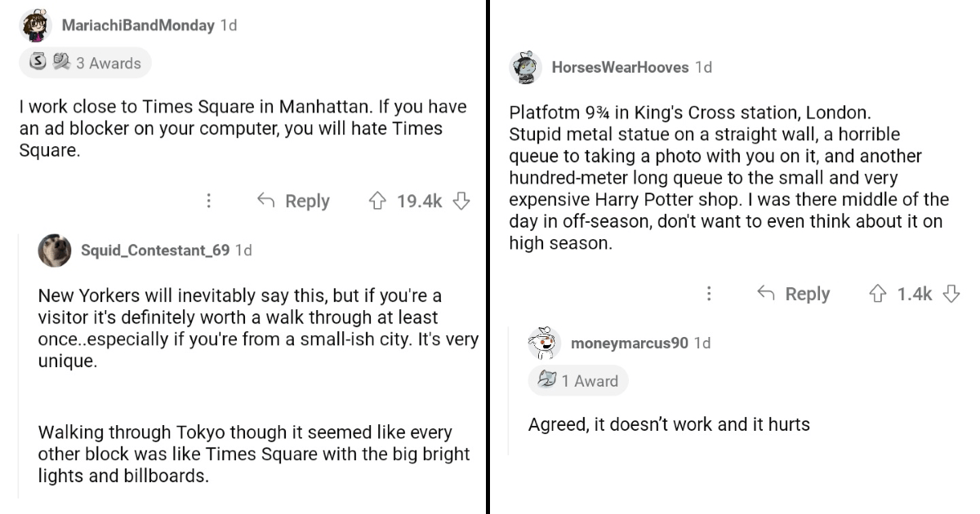Open moneymarcus90's snoo avatar
Image resolution: width=980 pixels, height=514 pixels.
click(x=545, y=343)
